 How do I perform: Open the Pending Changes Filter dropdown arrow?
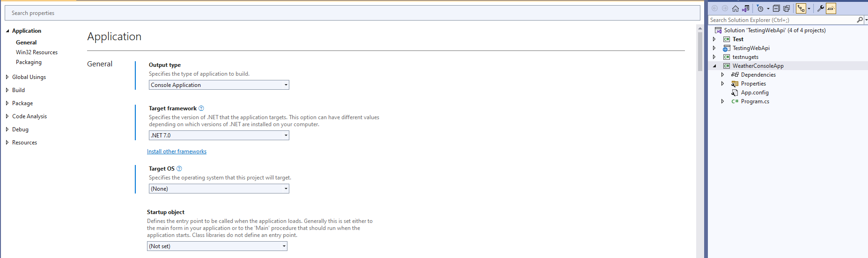coord(768,8)
